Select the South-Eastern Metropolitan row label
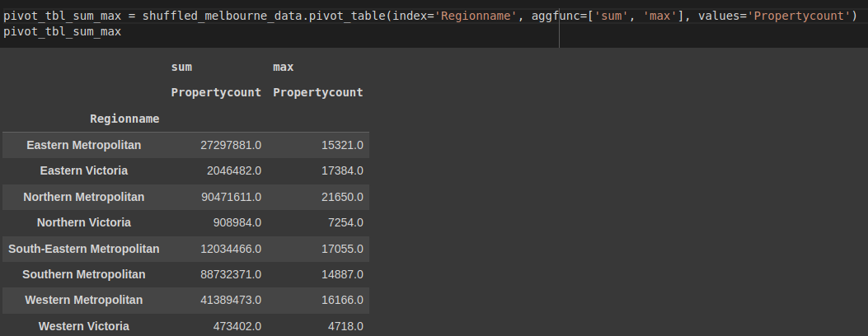This screenshot has width=868, height=336. [83, 249]
